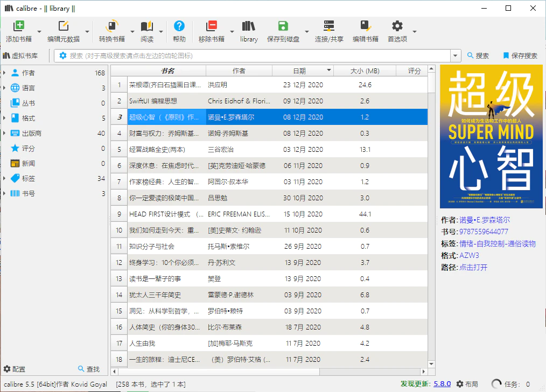Open the search history dropdown arrow

(454, 55)
